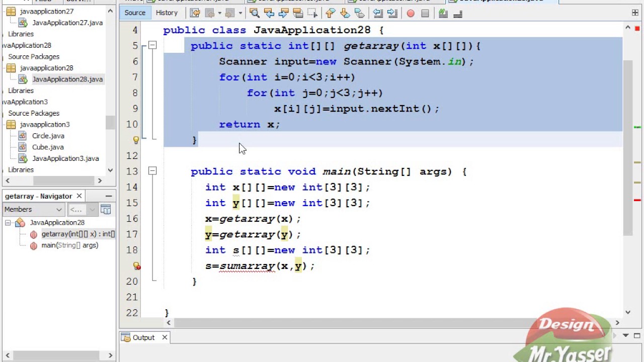644x362 pixels.
Task: Click the green stripe mark in error strip
Action: 637,127
